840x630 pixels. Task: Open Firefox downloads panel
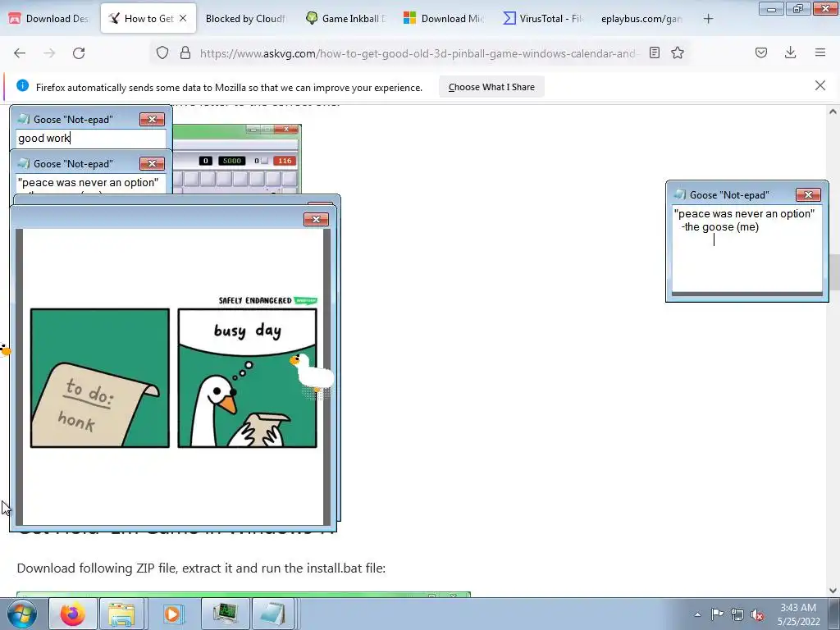click(x=790, y=52)
